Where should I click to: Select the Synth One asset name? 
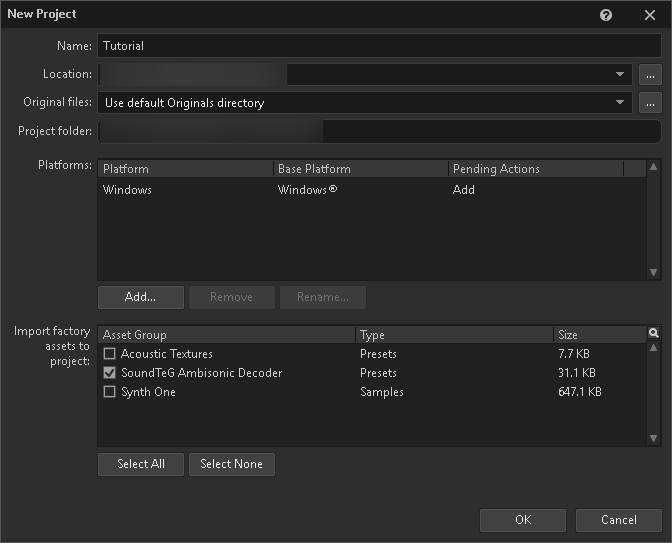pos(148,392)
